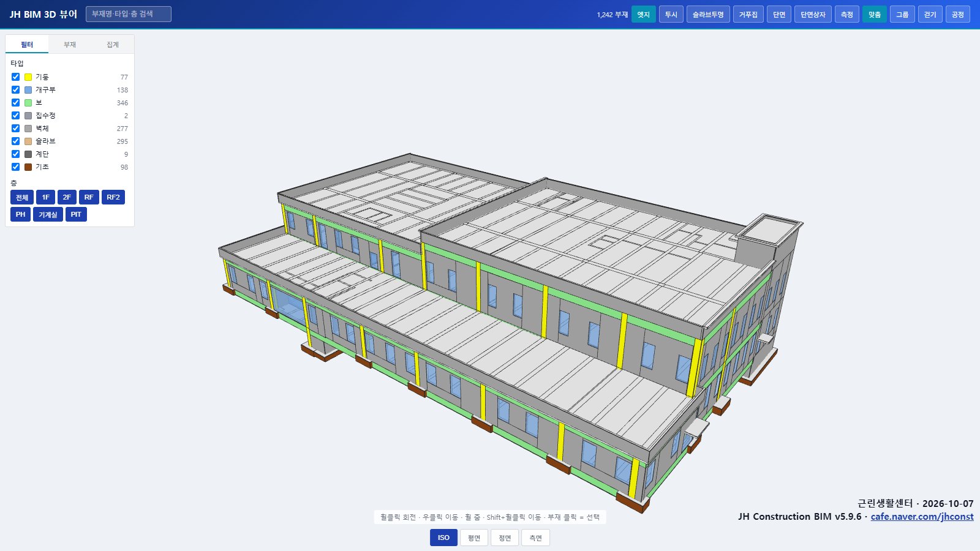Toggle the 엣지 edge display button
The height and width of the screenshot is (551, 980).
(643, 14)
